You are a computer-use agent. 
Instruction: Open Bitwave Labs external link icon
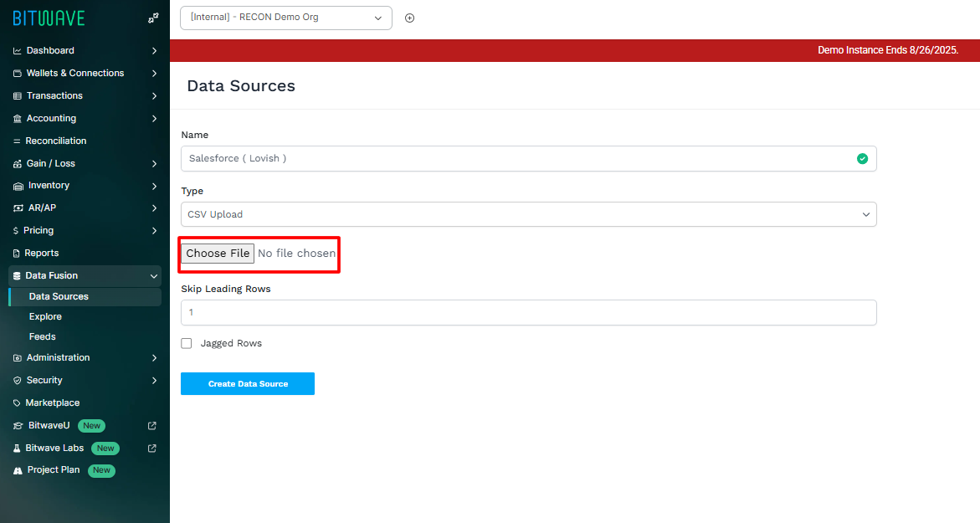151,448
